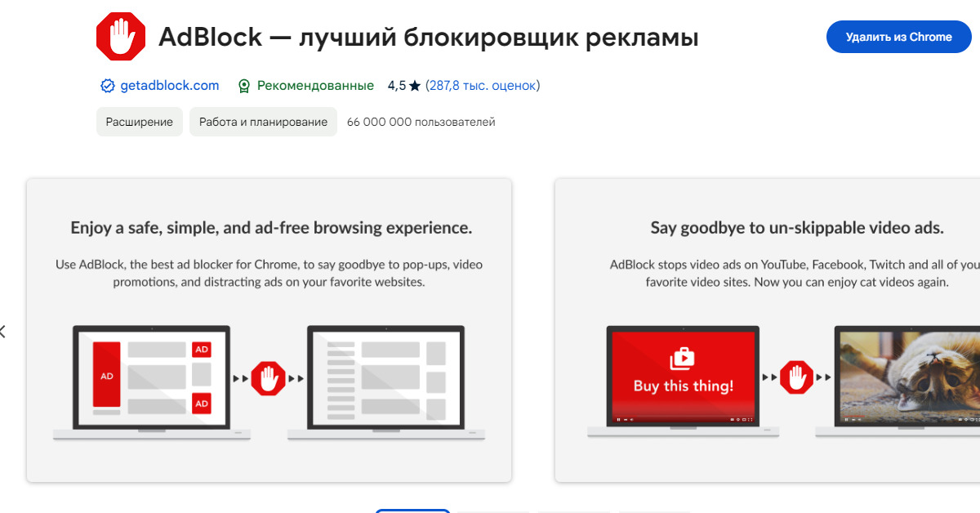Click the left carousel navigation arrow

click(3, 332)
